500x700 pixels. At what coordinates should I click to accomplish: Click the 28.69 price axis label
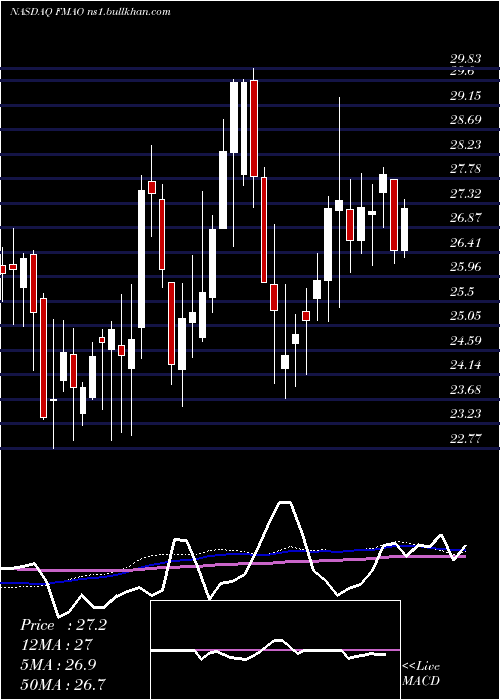[466, 120]
